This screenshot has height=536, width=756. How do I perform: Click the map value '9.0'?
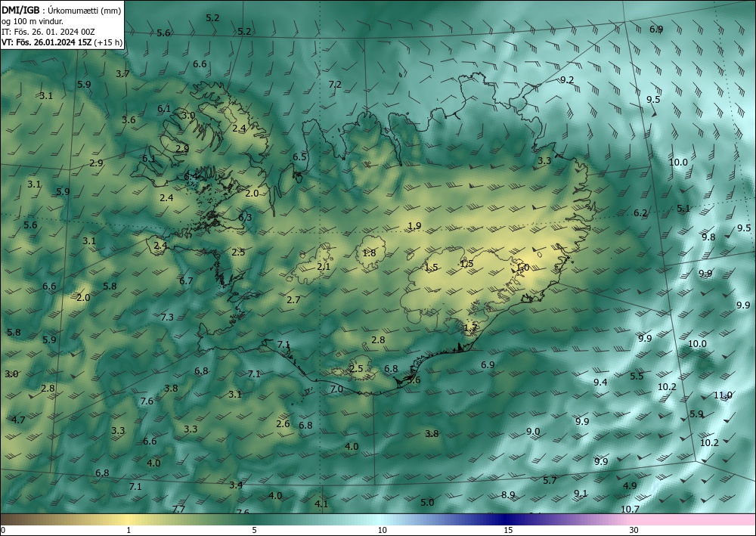click(533, 432)
